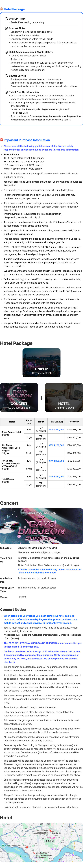This screenshot has height=868, width=83.
Task: Open the UNIPOP Daytime festival thumbnail
Action: (x=41, y=363)
